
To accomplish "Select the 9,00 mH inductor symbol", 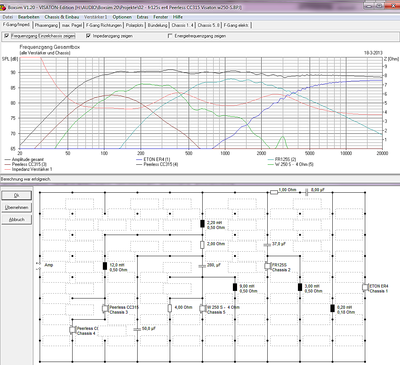I will pos(235,287).
